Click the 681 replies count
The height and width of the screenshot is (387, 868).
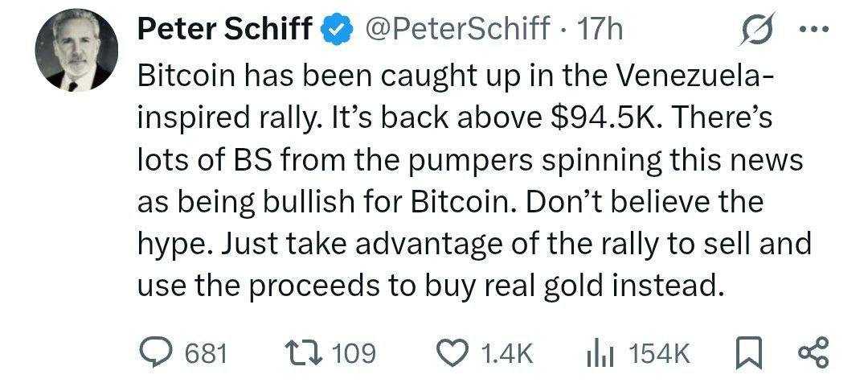coord(206,353)
